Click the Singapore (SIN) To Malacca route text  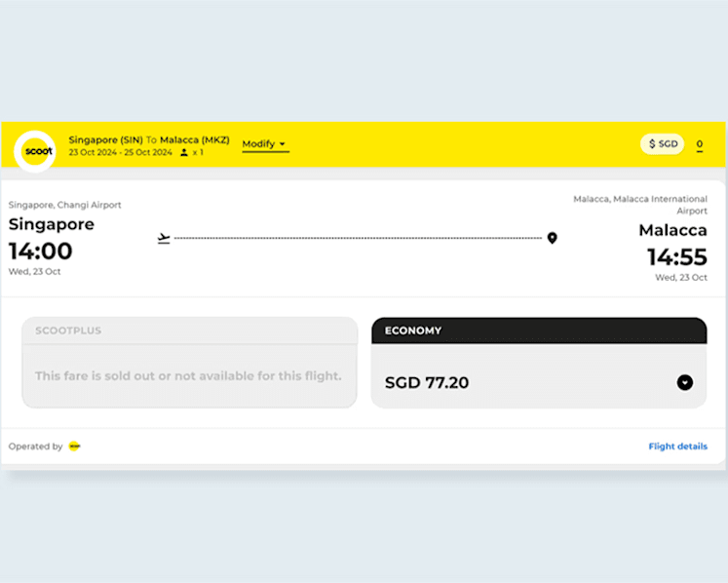(x=149, y=139)
